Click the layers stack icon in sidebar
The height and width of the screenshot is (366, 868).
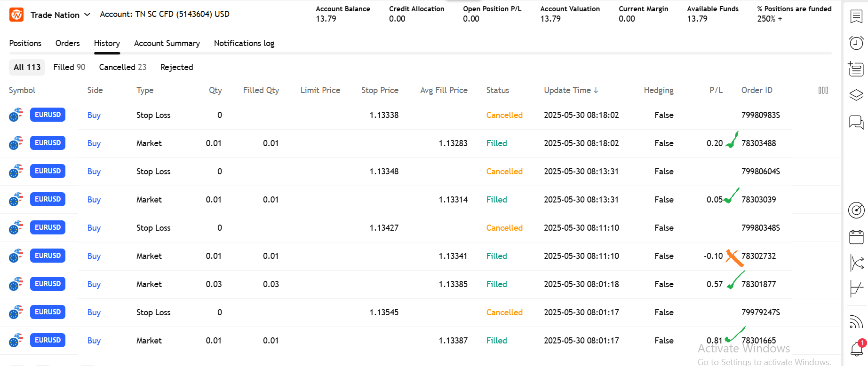(856, 95)
